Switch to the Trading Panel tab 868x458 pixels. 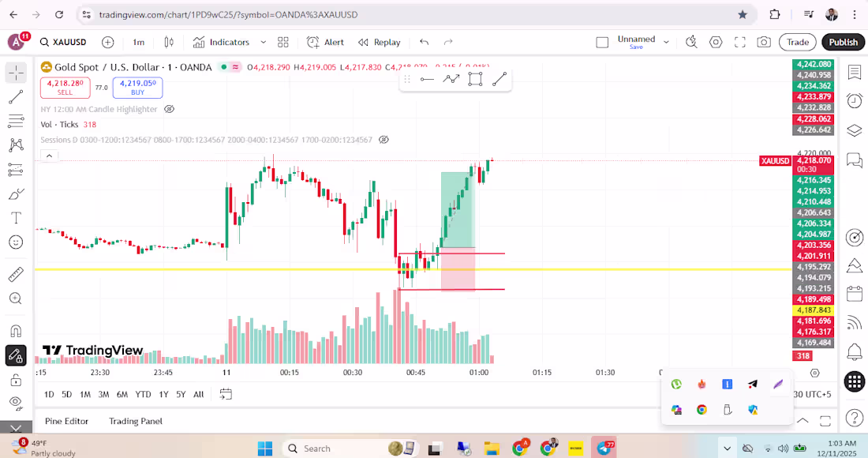tap(134, 421)
